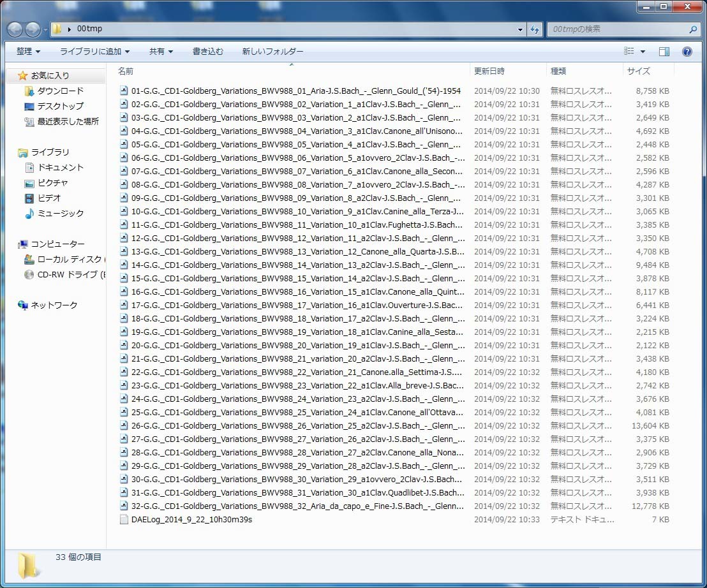Select the DAELog_2014_9_22 text file

coord(191,520)
